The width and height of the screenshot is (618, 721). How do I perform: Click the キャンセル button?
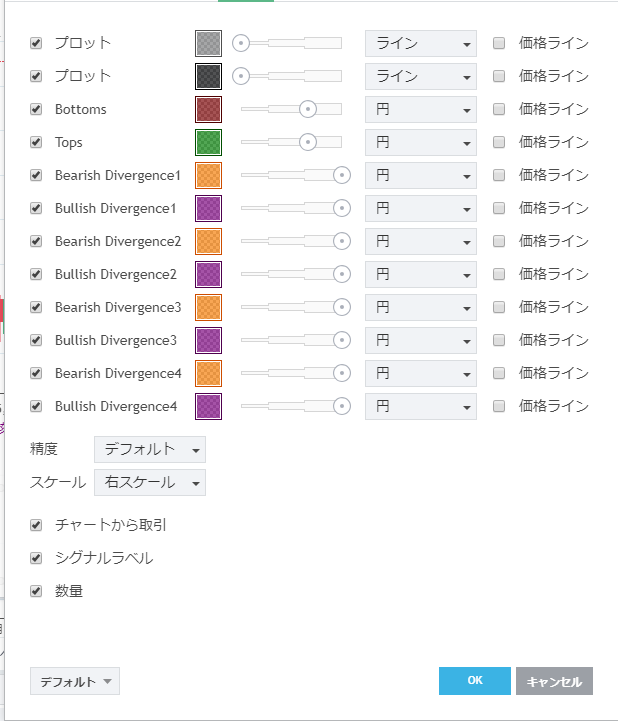(554, 681)
